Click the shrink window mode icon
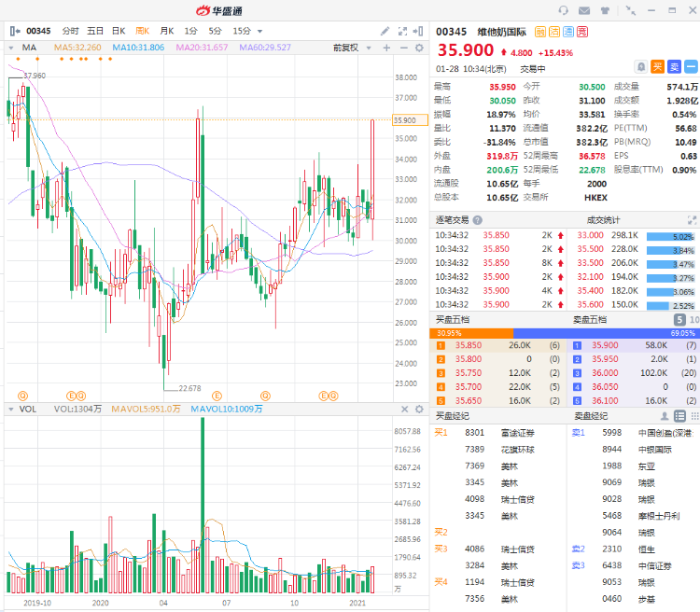The width and height of the screenshot is (700, 612). tap(630, 10)
